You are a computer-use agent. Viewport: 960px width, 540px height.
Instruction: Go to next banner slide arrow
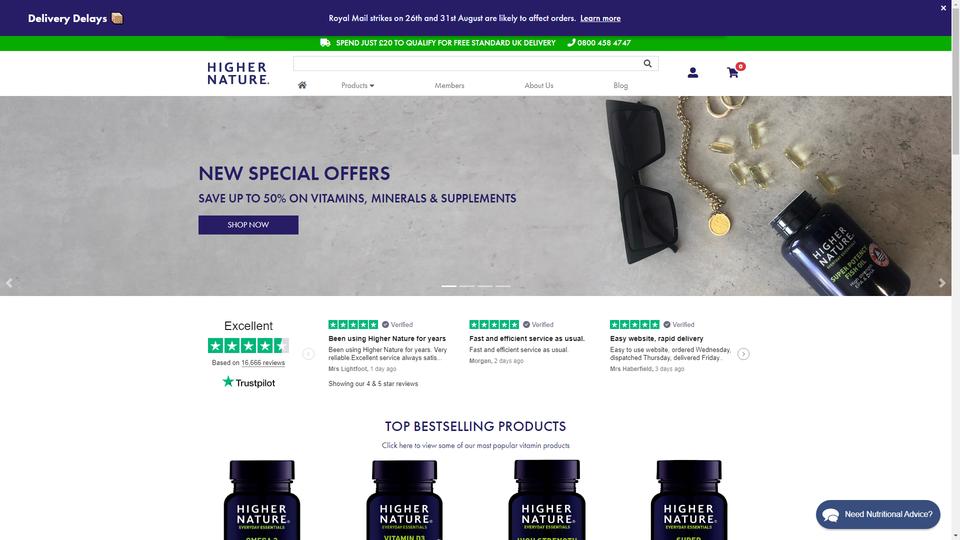click(x=942, y=283)
